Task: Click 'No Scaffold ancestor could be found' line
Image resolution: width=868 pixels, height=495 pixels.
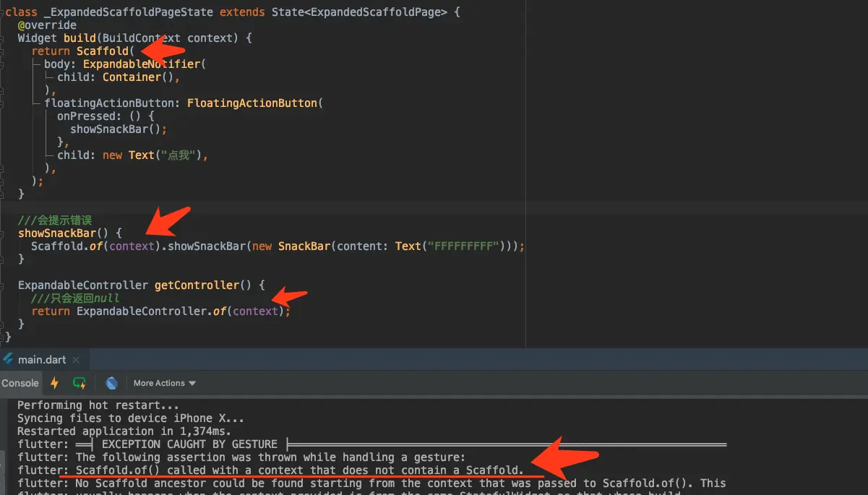Action: (371, 483)
